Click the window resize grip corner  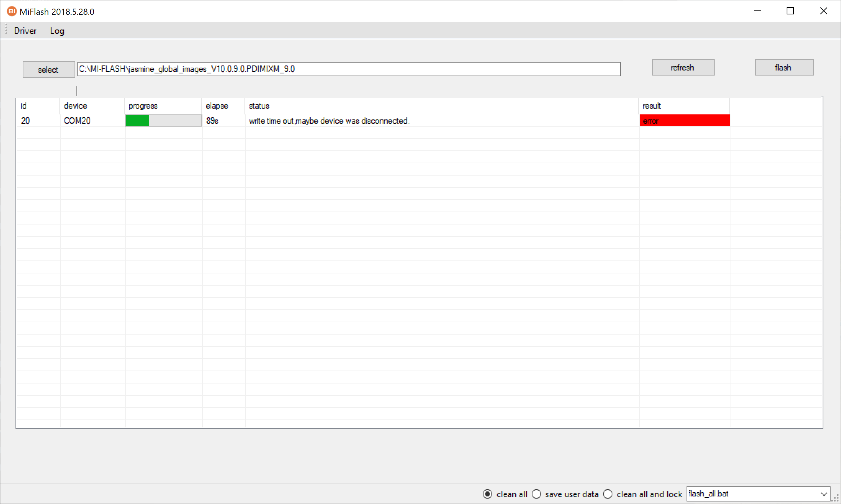[836, 499]
